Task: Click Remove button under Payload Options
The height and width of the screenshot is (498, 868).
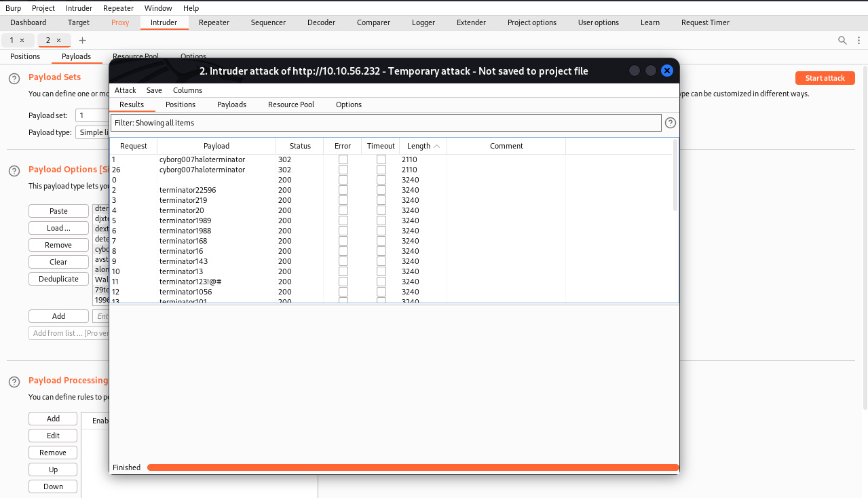Action: [58, 245]
